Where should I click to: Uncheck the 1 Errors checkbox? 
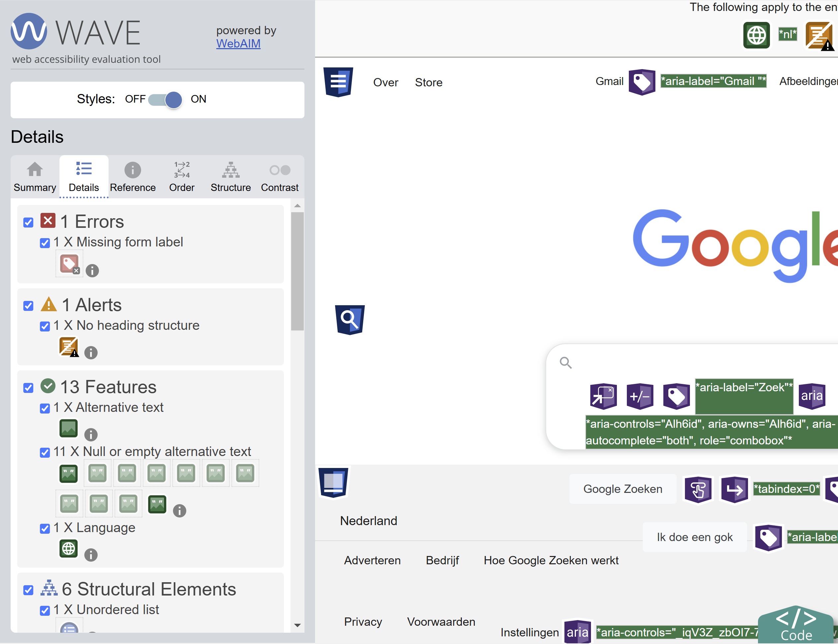click(x=28, y=222)
